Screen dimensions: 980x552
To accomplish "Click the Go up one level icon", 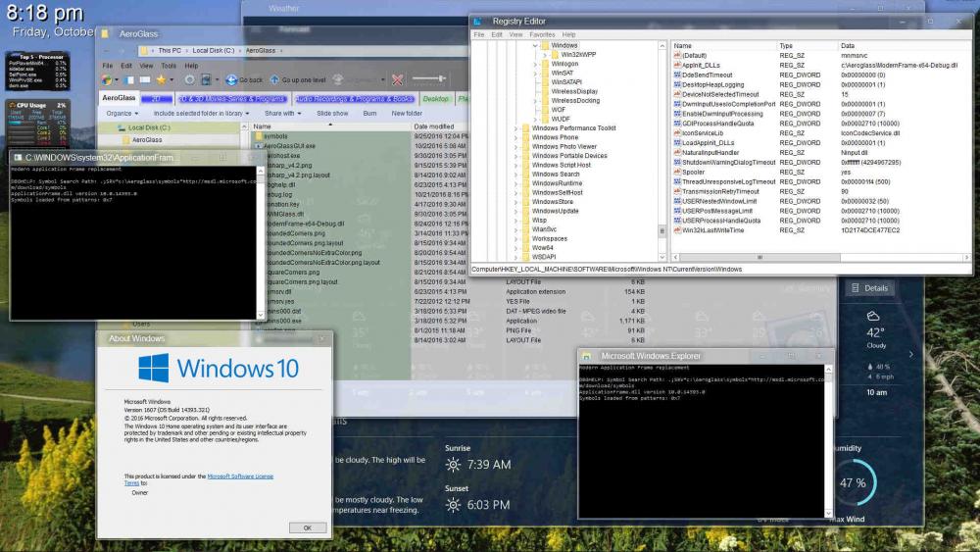I will (273, 80).
